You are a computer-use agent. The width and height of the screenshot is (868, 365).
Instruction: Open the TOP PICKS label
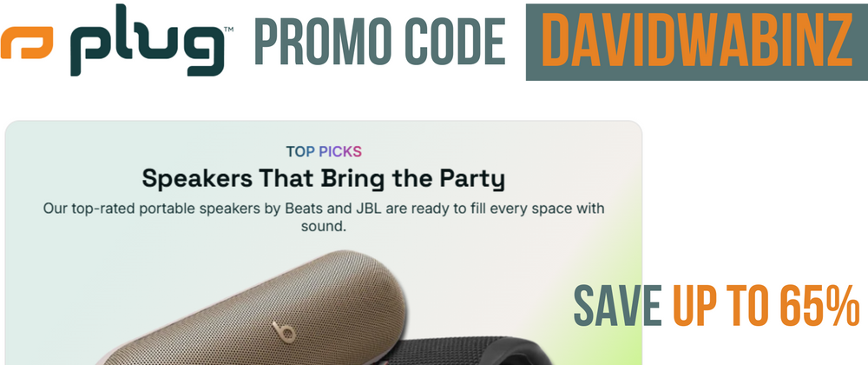pos(324,151)
